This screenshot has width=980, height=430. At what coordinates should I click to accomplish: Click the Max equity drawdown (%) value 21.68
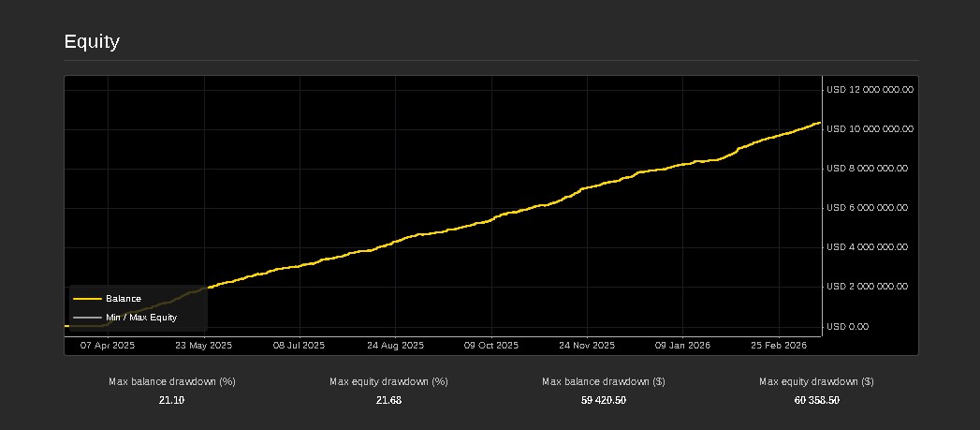(x=388, y=401)
